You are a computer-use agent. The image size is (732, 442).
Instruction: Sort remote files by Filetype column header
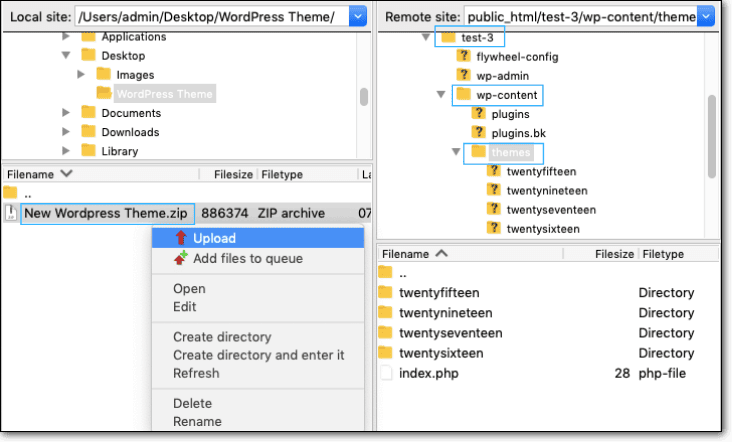tap(679, 253)
